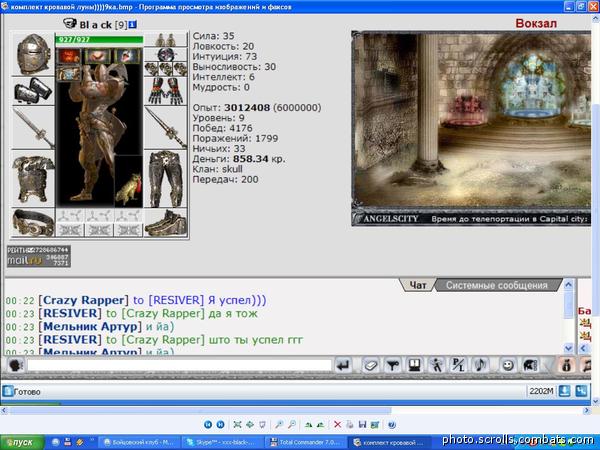Screen dimensions: 600x450
Task: Click the first fiery buff icon
Action: pos(69,56)
